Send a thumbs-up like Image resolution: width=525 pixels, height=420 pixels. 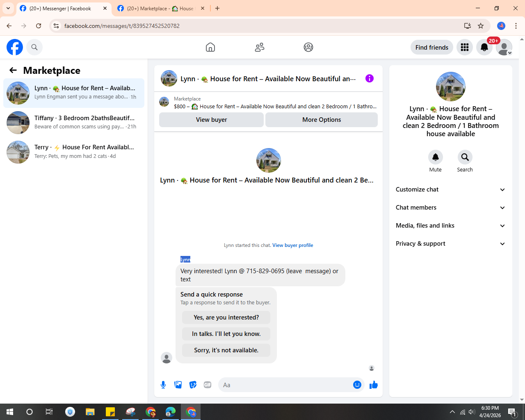coord(374,385)
